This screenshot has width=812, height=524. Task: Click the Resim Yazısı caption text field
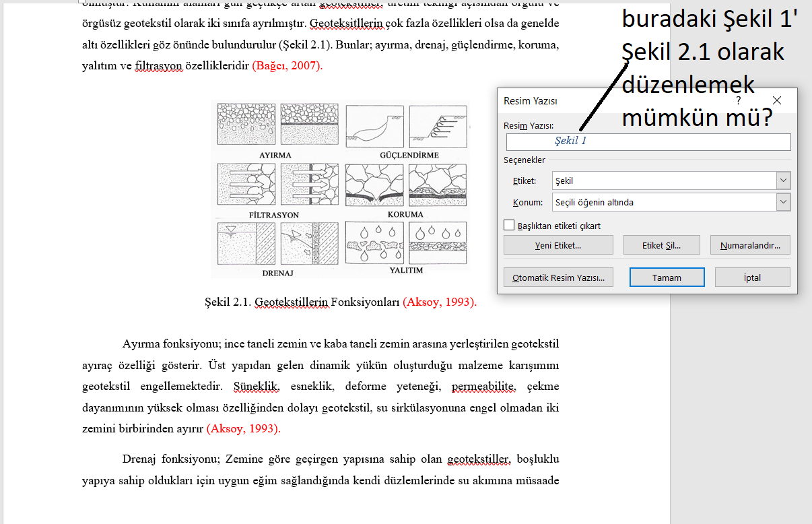coord(648,141)
